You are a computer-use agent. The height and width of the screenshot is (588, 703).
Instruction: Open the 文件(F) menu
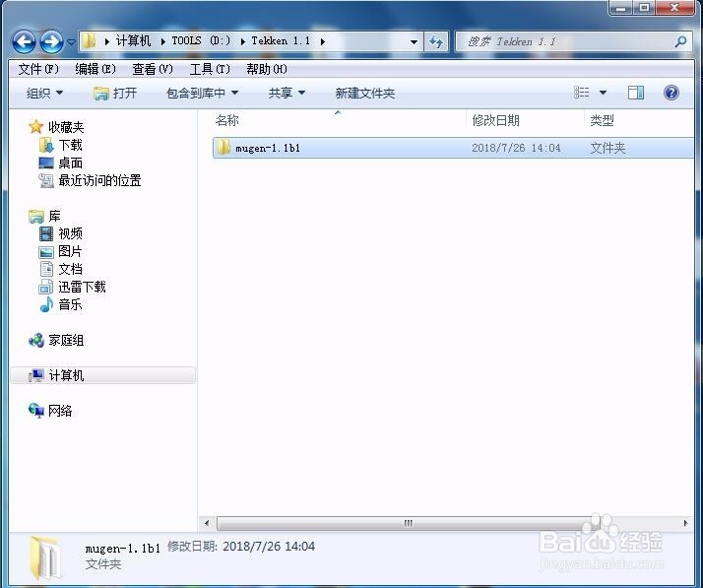click(x=38, y=69)
